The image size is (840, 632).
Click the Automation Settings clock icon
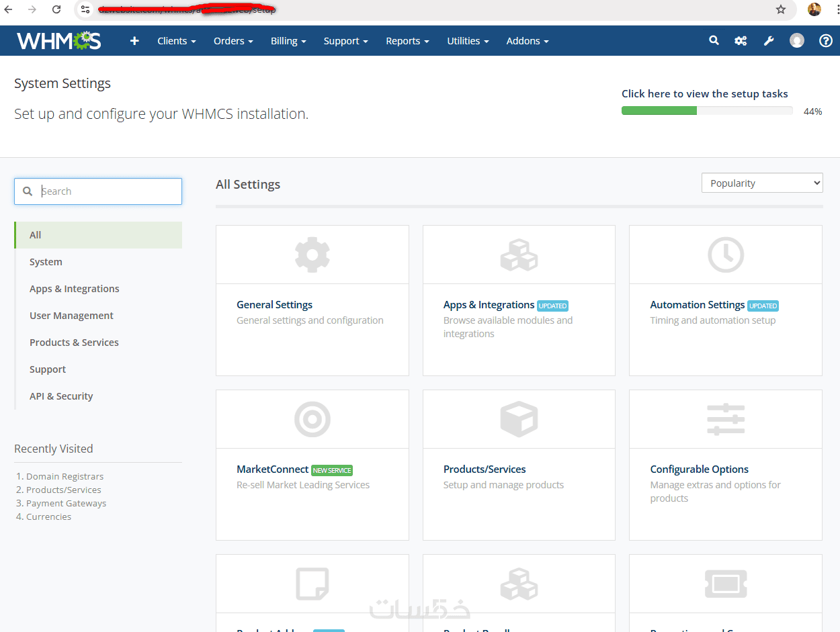(726, 255)
